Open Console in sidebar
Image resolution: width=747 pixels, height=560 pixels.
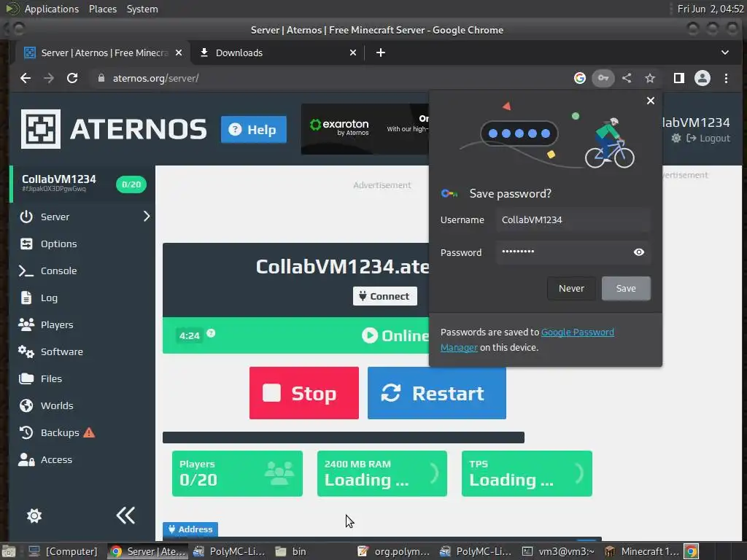tap(58, 271)
